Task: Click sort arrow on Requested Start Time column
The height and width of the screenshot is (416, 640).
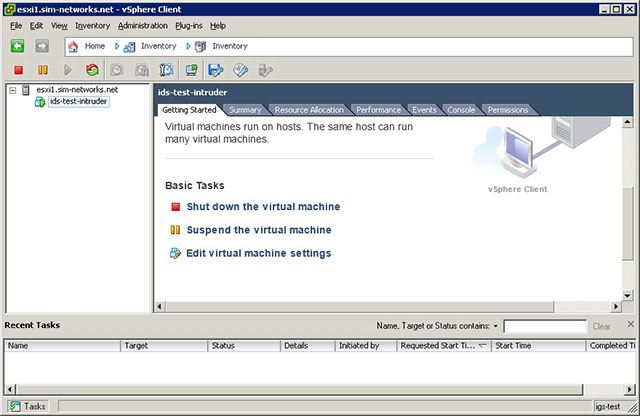Action: [x=482, y=345]
